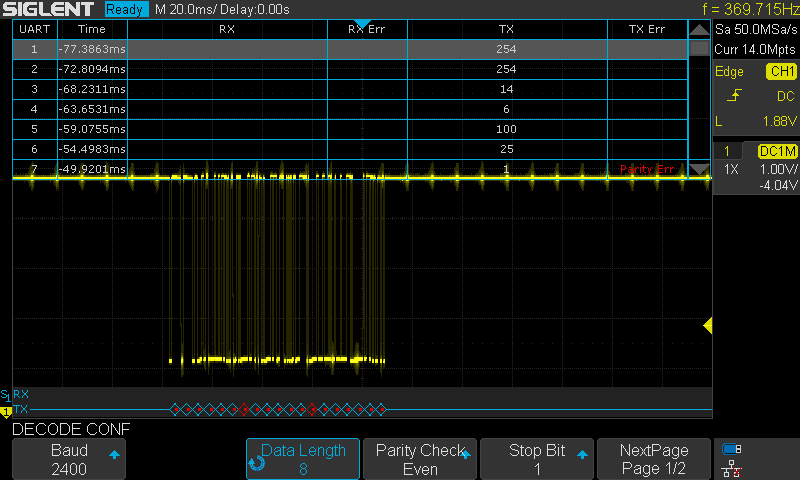Go to NextPage of decode menu
This screenshot has height=480, width=800.
pyautogui.click(x=654, y=459)
